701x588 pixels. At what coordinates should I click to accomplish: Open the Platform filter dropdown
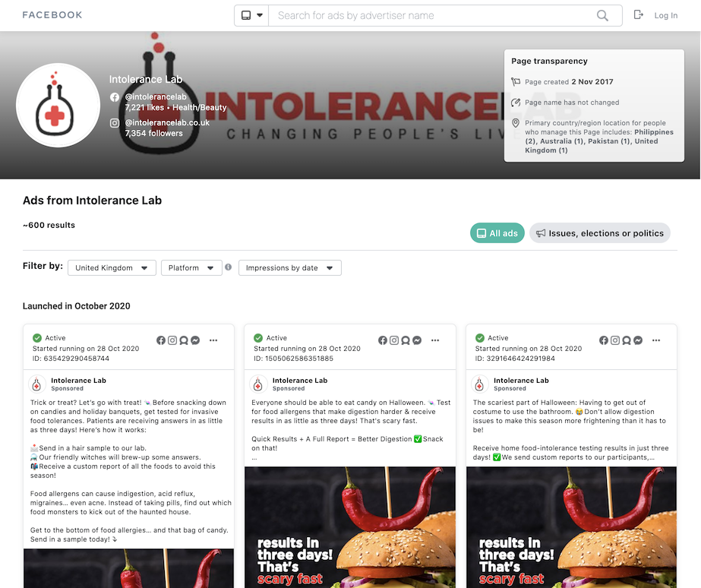point(191,268)
